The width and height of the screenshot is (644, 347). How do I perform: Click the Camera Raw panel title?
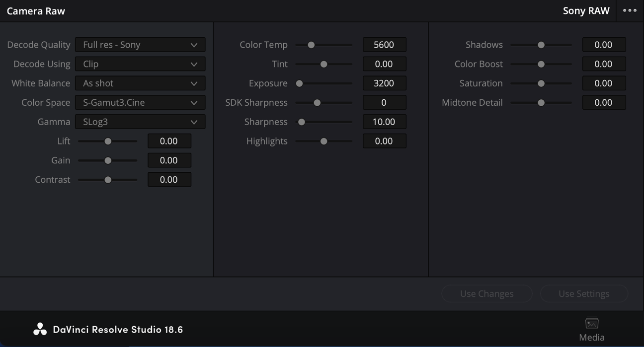click(36, 11)
